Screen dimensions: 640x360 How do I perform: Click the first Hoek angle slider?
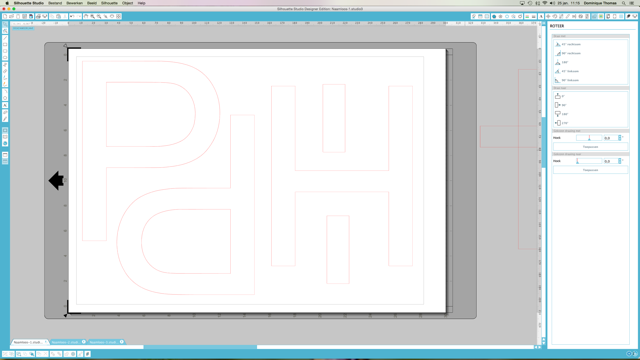click(589, 138)
